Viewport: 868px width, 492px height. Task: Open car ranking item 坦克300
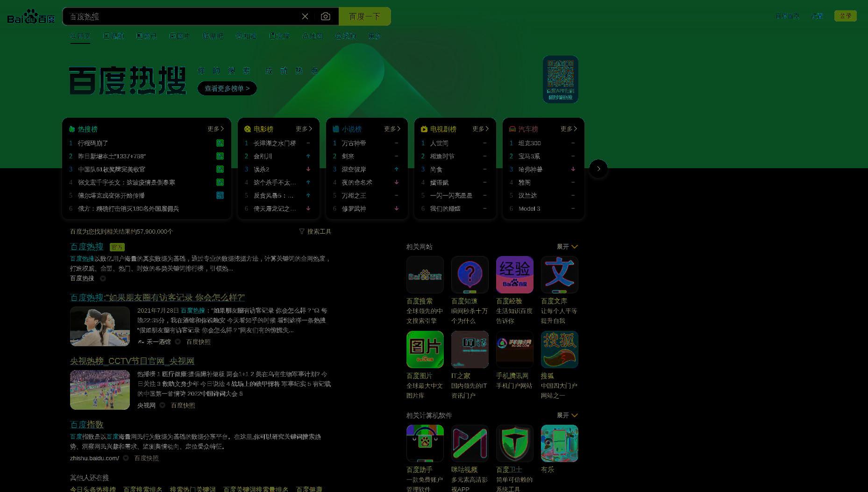(x=530, y=143)
